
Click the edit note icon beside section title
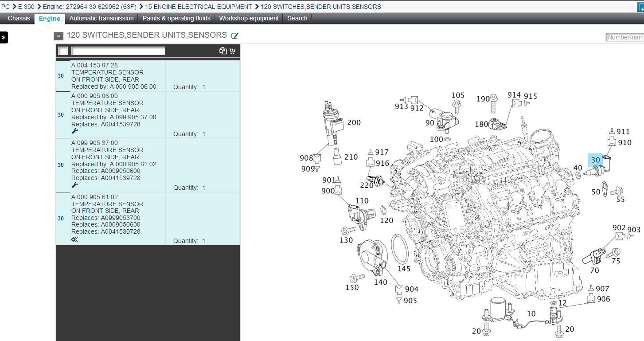[x=235, y=36]
